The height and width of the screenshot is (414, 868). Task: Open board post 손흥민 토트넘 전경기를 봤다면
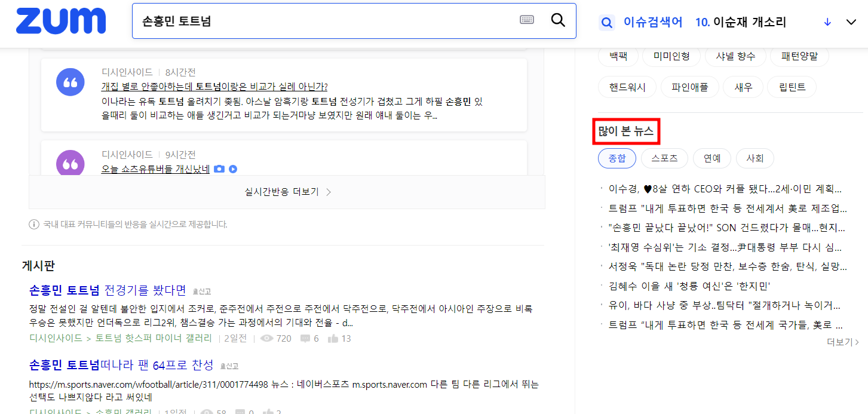tap(108, 290)
